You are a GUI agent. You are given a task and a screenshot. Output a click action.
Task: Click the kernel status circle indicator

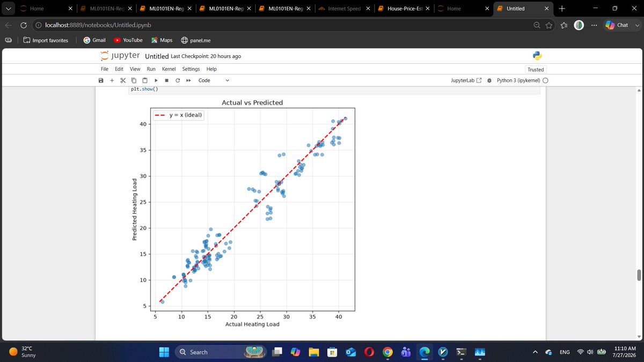(545, 80)
